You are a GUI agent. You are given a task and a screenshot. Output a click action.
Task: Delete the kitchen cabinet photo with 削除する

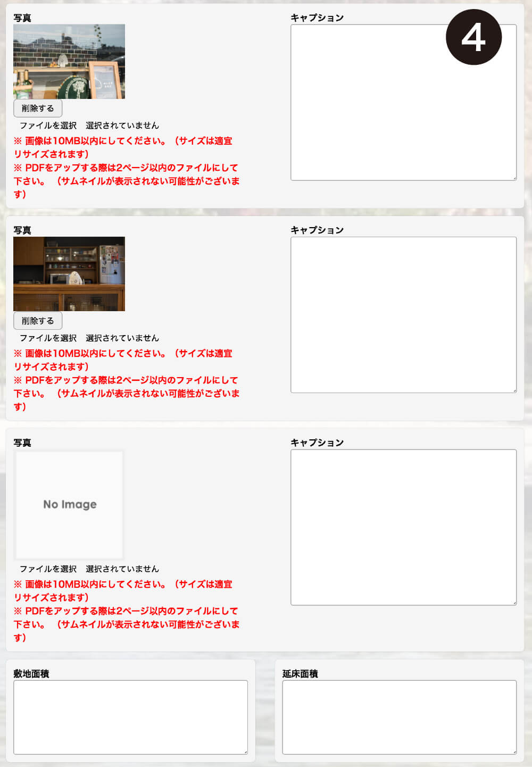click(38, 321)
